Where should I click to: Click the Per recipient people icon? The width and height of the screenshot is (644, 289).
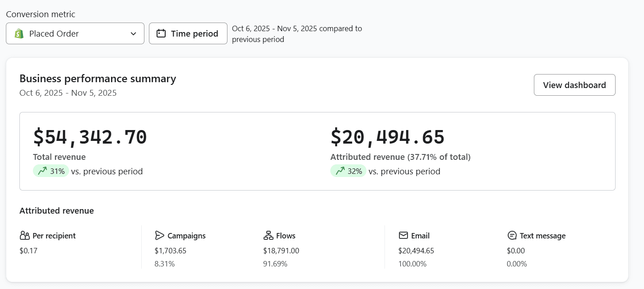tap(25, 236)
